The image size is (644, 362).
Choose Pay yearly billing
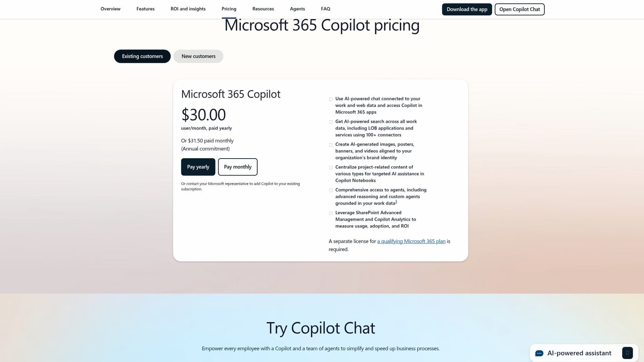coord(198,167)
